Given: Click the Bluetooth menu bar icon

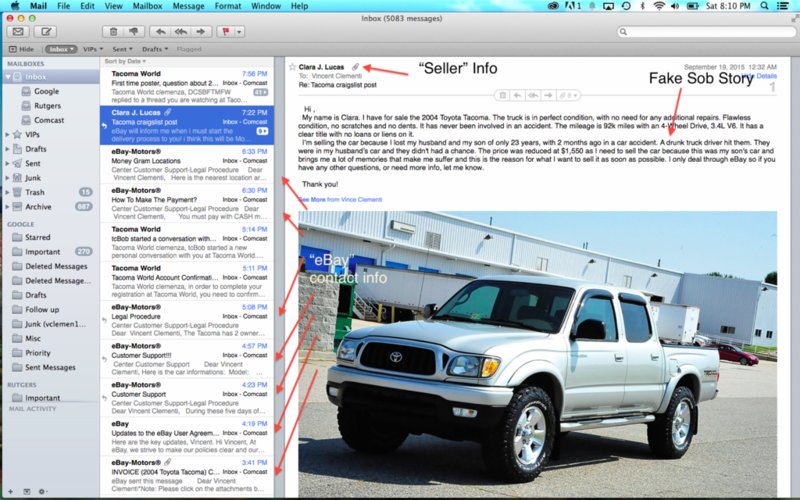Looking at the screenshot, I should (642, 6).
